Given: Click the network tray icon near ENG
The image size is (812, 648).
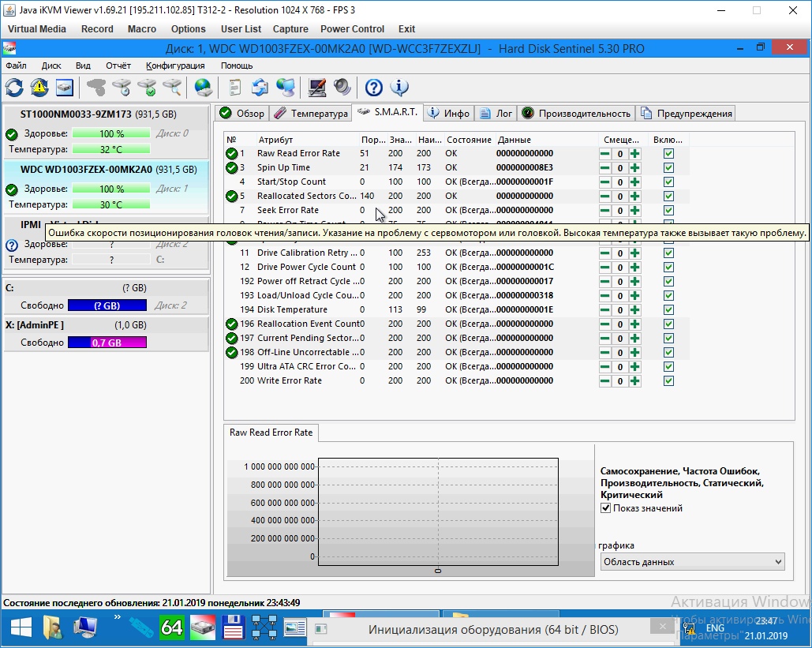Looking at the screenshot, I should click(x=689, y=628).
